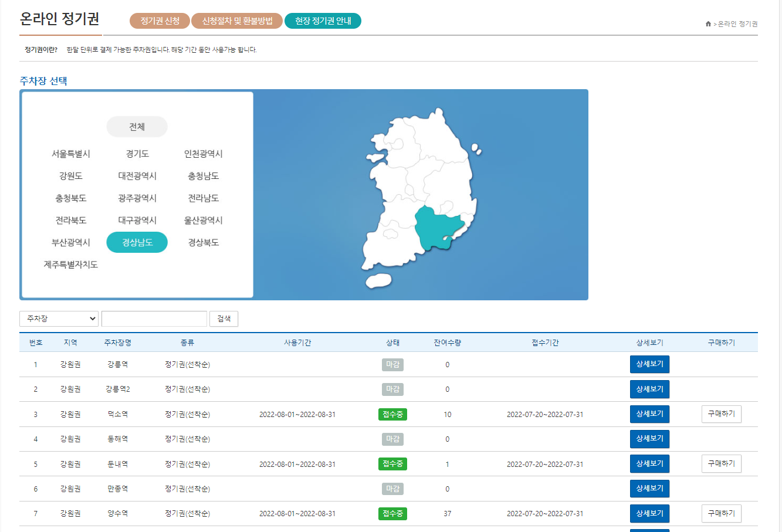
Task: Click the 둔내역 parking lot name
Action: pos(117,464)
